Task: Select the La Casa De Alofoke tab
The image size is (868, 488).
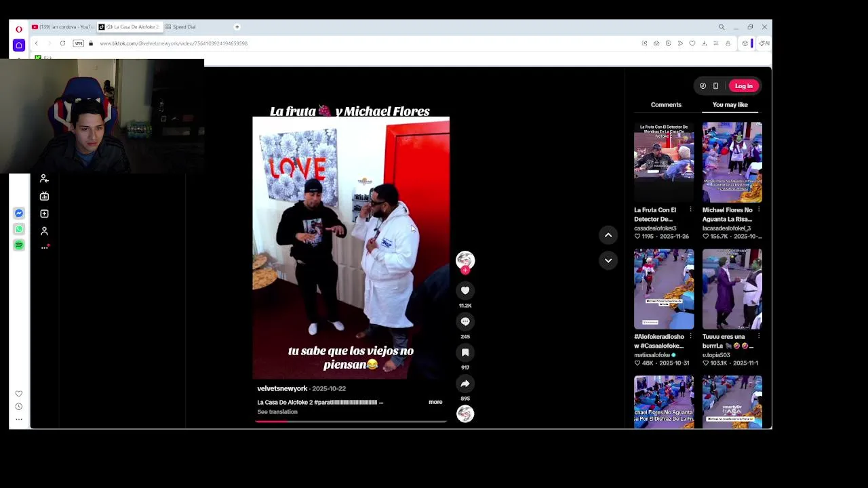Action: pyautogui.click(x=129, y=27)
